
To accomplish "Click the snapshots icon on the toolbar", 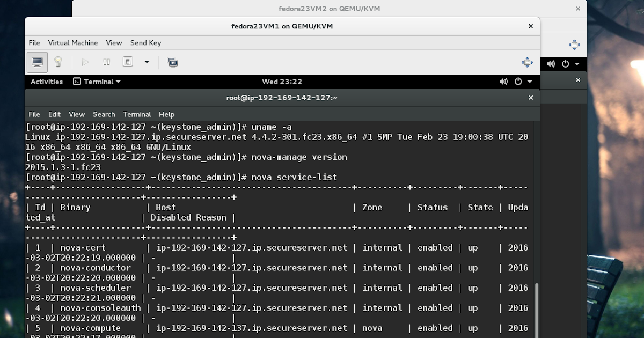I will pos(172,62).
